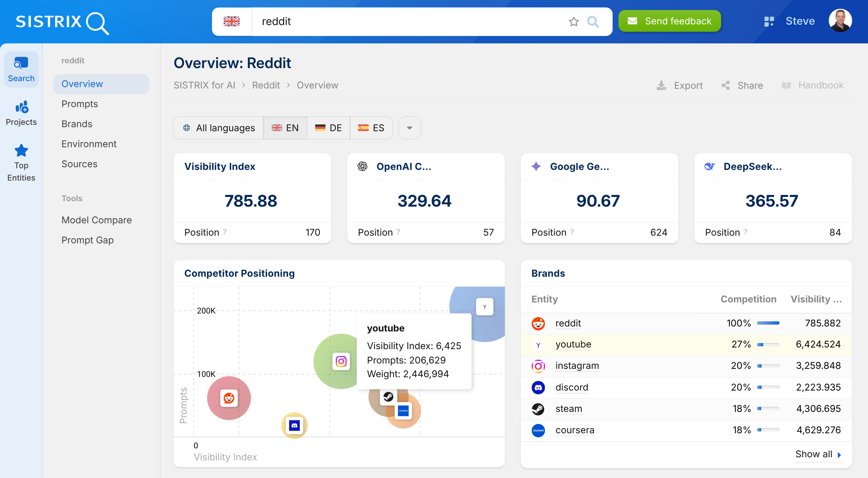Click the discord bubble in competitor chart
This screenshot has height=478, width=868.
294,426
